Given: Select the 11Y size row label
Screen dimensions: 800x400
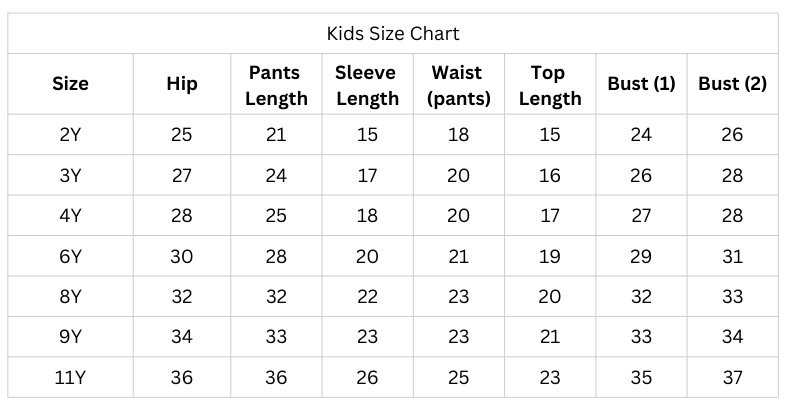Looking at the screenshot, I should [70, 378].
